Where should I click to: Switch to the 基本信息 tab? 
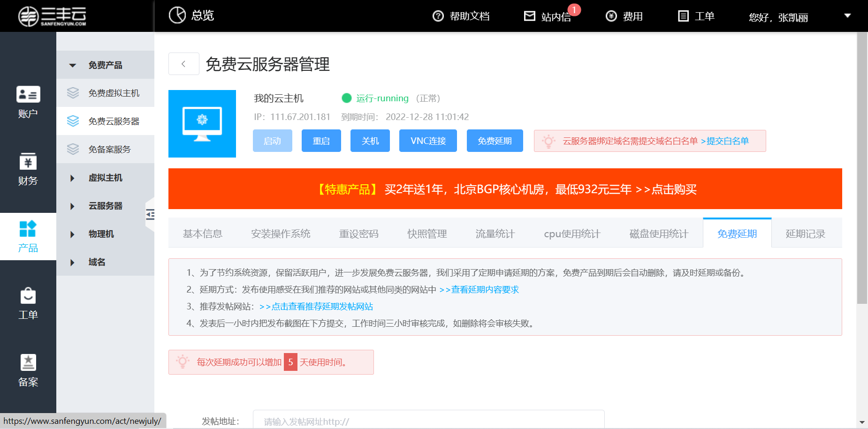(x=203, y=233)
